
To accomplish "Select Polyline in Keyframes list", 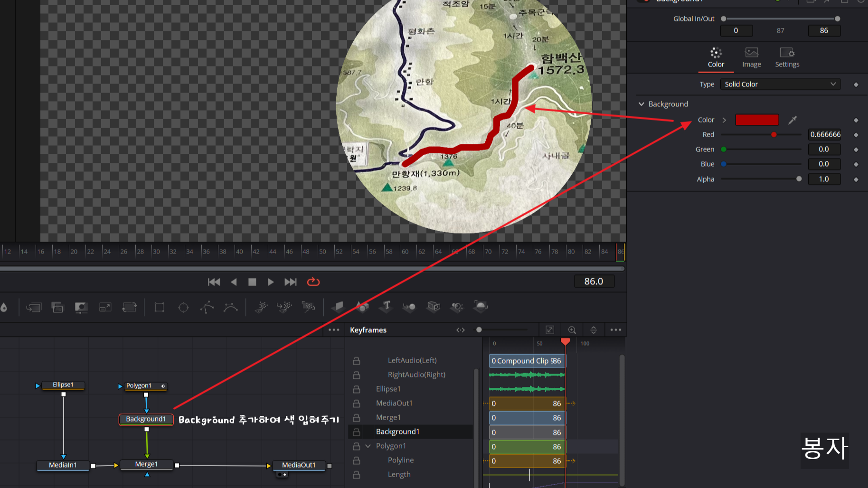I will pos(401,460).
